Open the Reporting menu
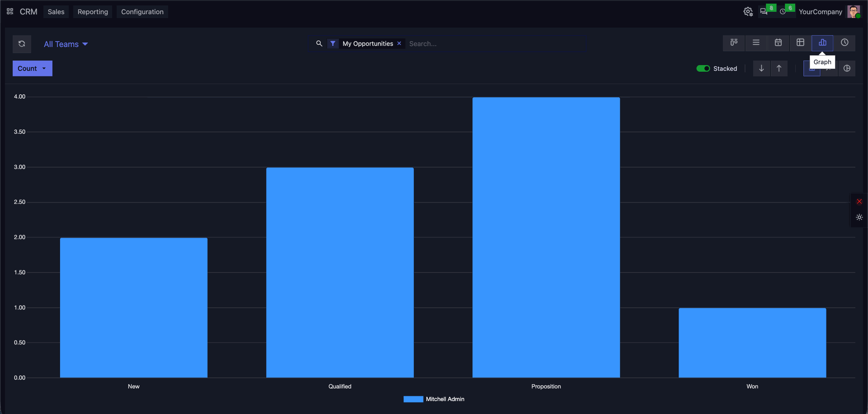This screenshot has height=414, width=868. pos(93,12)
